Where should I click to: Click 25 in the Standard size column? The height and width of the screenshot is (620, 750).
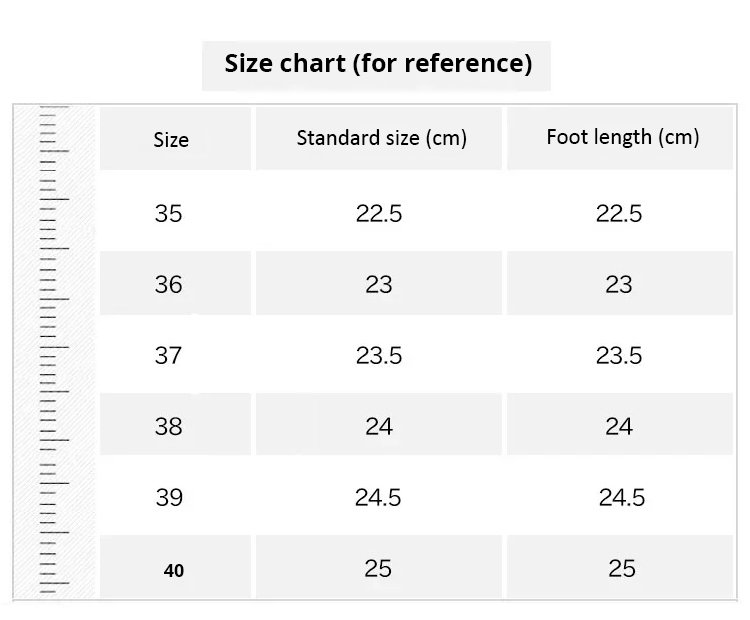coord(378,568)
